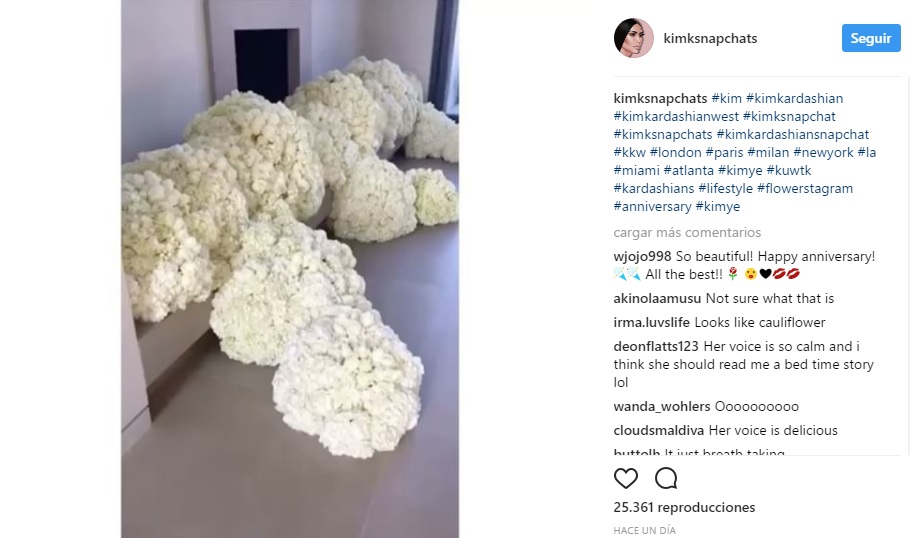Like the post with the heart icon

point(626,478)
